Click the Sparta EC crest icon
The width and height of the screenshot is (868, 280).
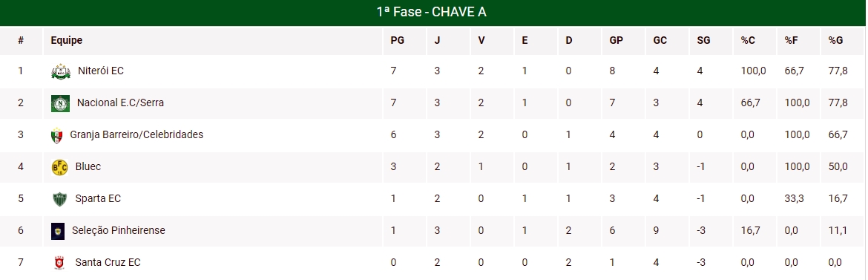click(x=59, y=199)
